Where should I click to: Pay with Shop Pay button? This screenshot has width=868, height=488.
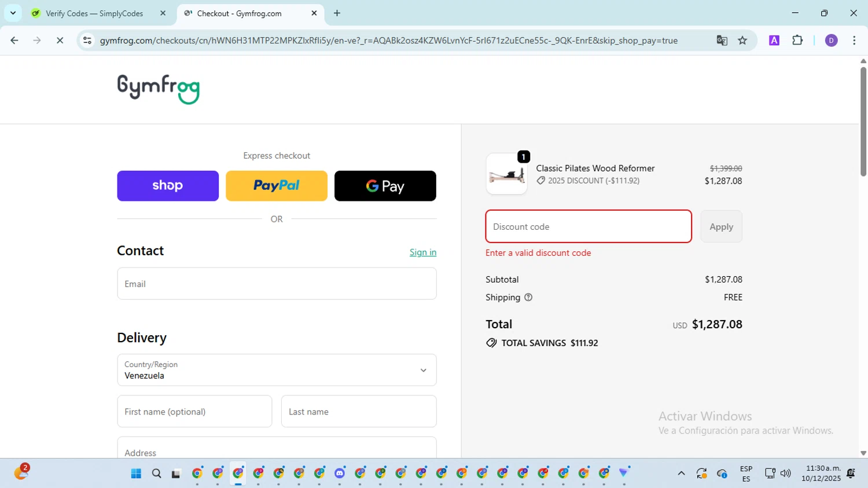pos(168,186)
